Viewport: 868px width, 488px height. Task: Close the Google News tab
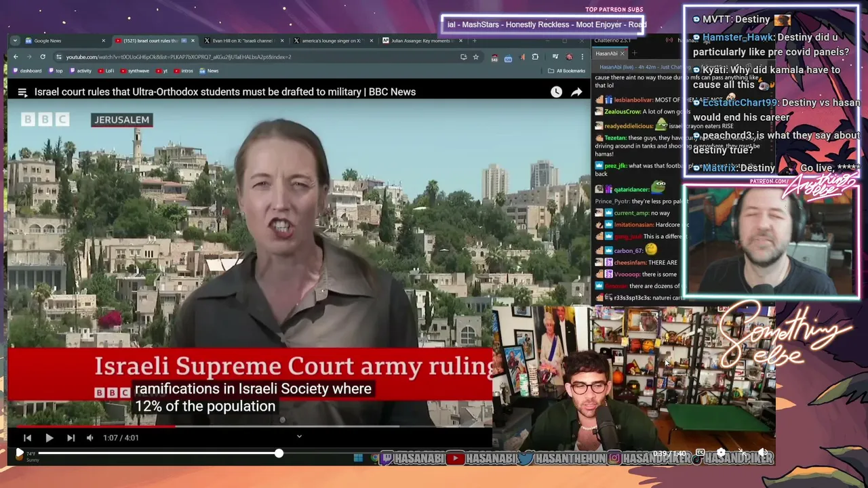(103, 41)
